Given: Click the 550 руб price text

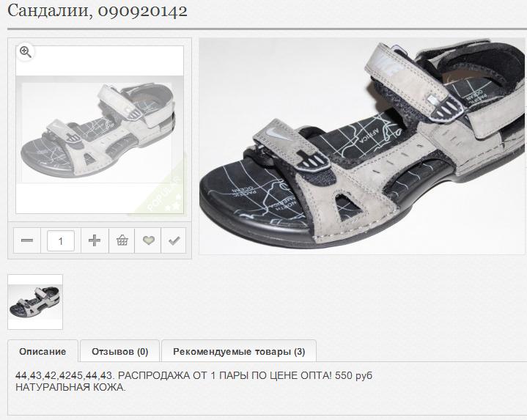Looking at the screenshot, I should coord(353,375).
